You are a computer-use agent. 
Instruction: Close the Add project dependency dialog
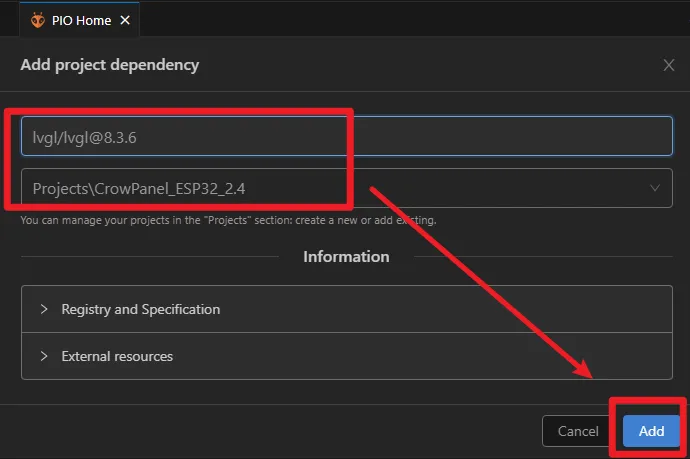coord(668,65)
